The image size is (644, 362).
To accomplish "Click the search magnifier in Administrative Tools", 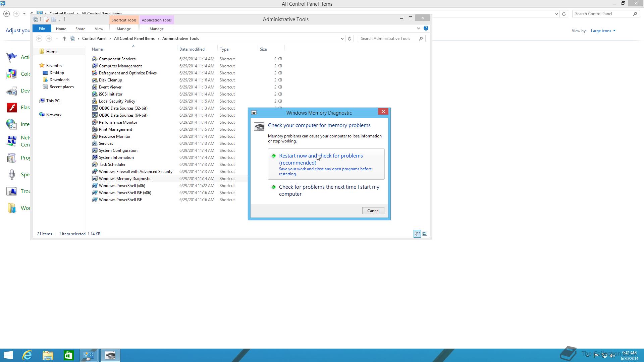I will [x=421, y=39].
